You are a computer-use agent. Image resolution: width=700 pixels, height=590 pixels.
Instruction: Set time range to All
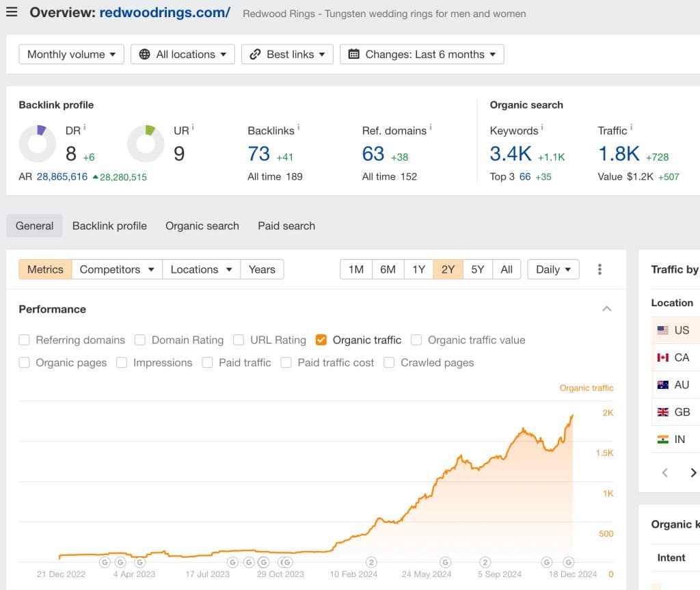click(507, 269)
